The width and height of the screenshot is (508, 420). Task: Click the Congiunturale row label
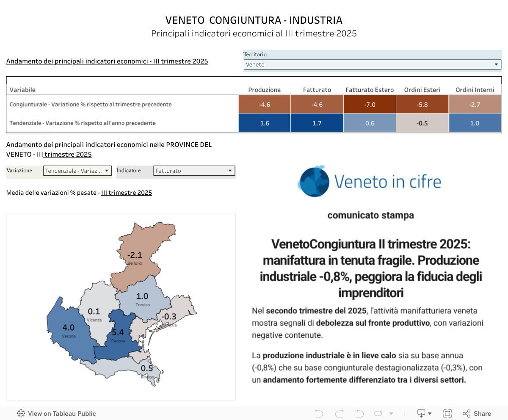point(91,104)
